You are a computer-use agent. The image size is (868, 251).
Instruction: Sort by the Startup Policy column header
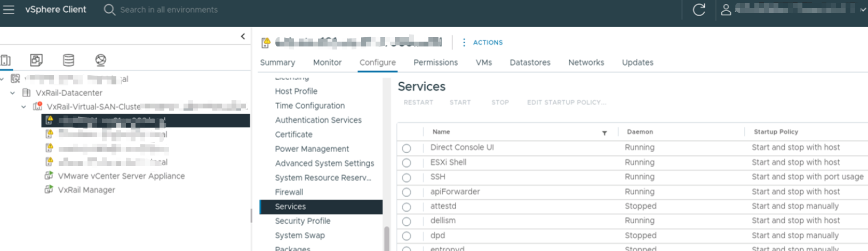pyautogui.click(x=776, y=132)
